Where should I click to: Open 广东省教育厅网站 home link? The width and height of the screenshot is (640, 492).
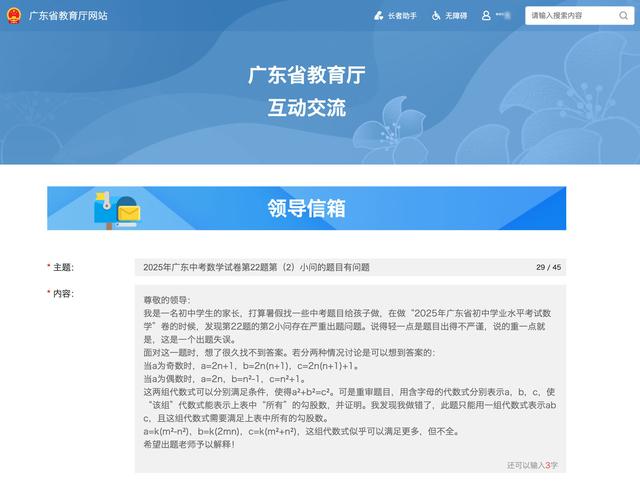click(x=68, y=16)
